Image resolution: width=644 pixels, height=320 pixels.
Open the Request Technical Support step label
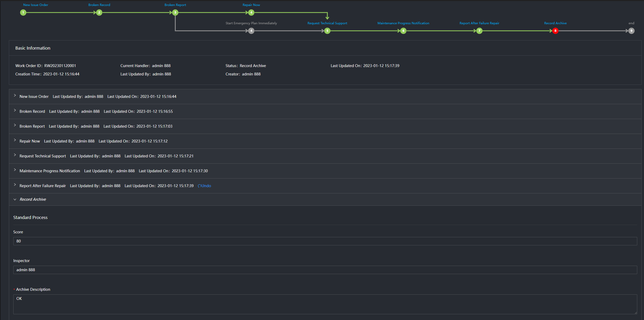(327, 23)
